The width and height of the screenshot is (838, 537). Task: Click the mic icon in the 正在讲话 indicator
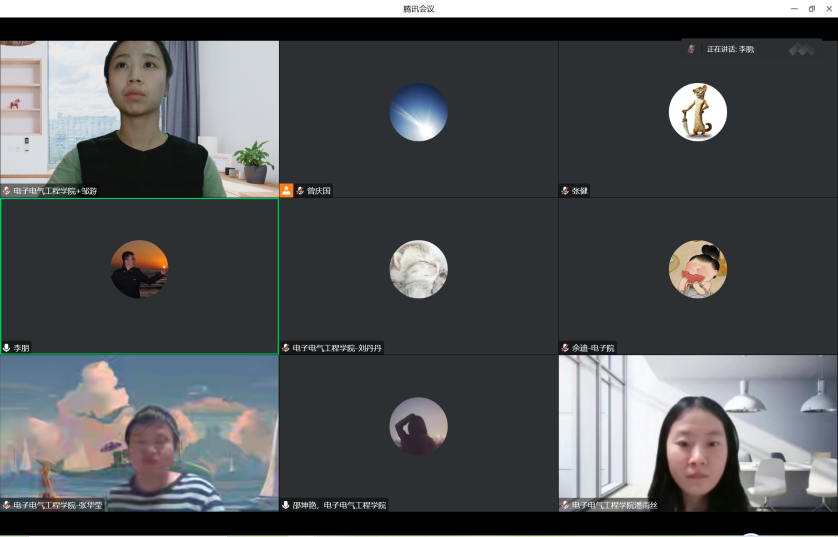pos(691,49)
